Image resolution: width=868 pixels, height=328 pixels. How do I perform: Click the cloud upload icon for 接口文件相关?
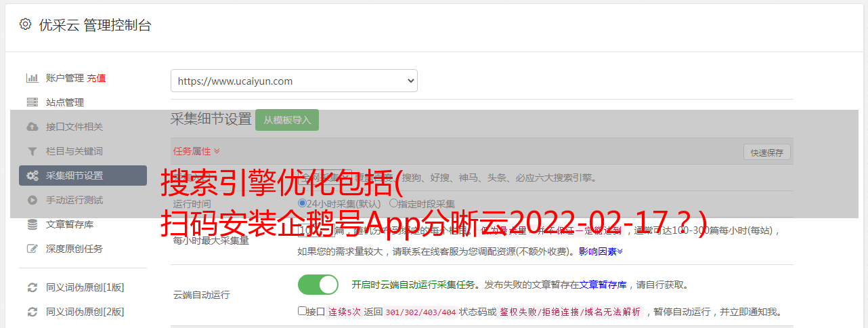tap(32, 127)
